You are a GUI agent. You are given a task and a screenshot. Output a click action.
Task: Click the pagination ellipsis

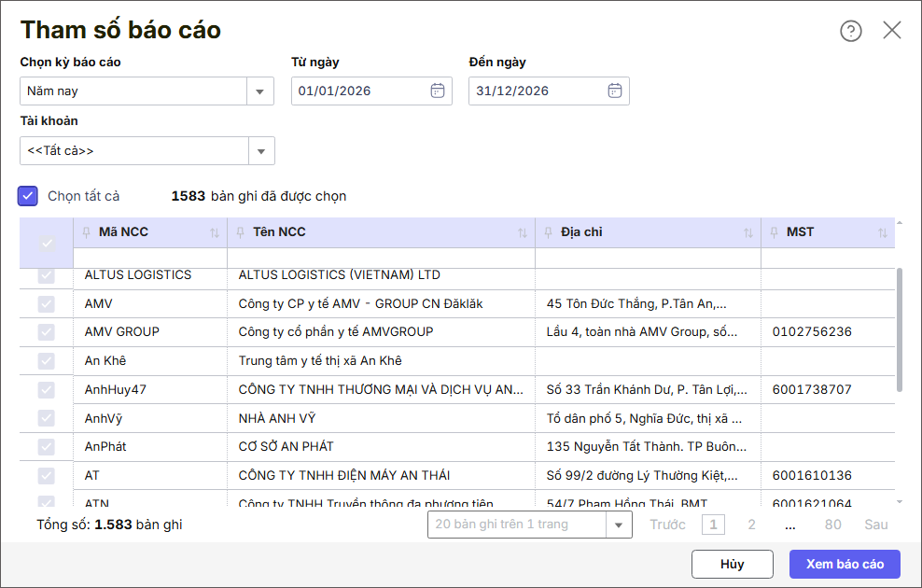pos(790,525)
